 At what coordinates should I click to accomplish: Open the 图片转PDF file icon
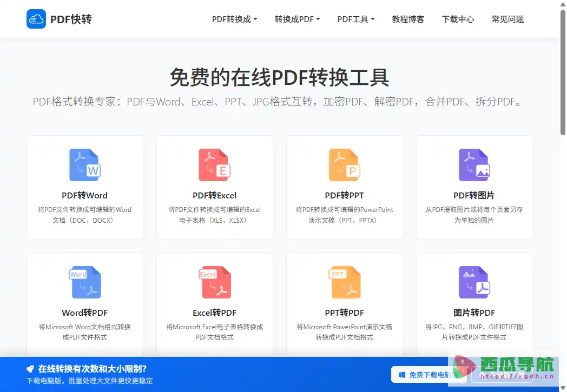[x=474, y=282]
